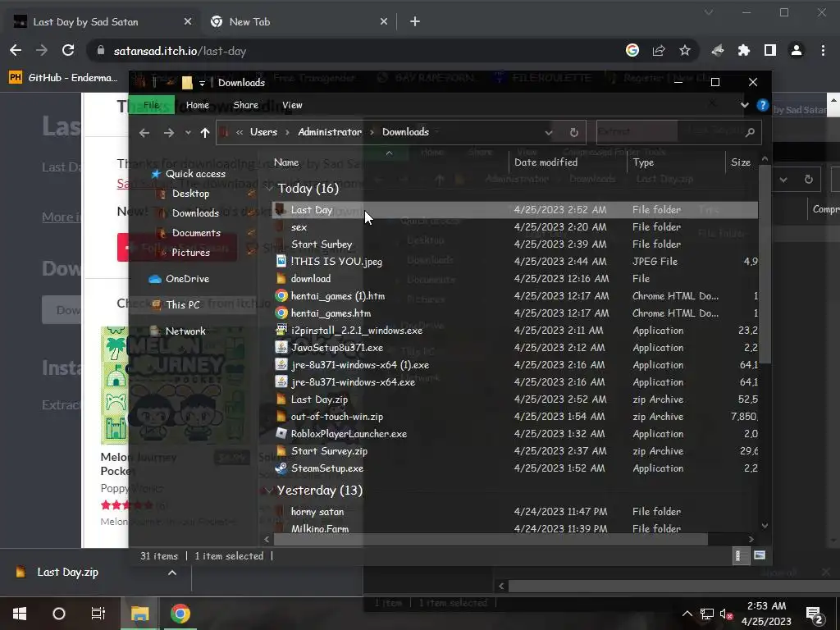Select JavaSetup8u371.exe Java icon
840x630 pixels.
coord(281,348)
